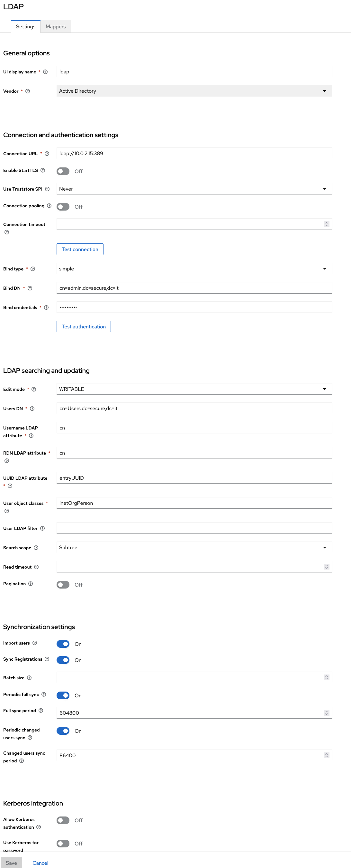
Task: Click the Test connection button
Action: point(80,249)
